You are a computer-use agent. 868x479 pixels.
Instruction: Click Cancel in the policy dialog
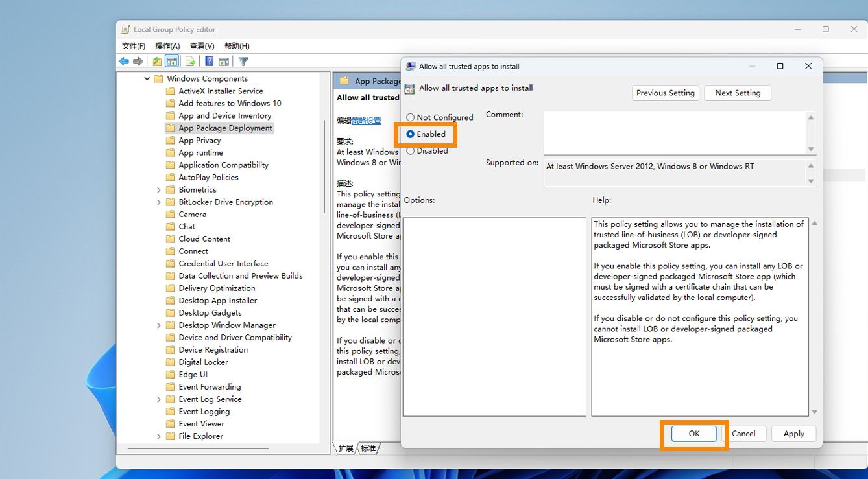click(743, 434)
